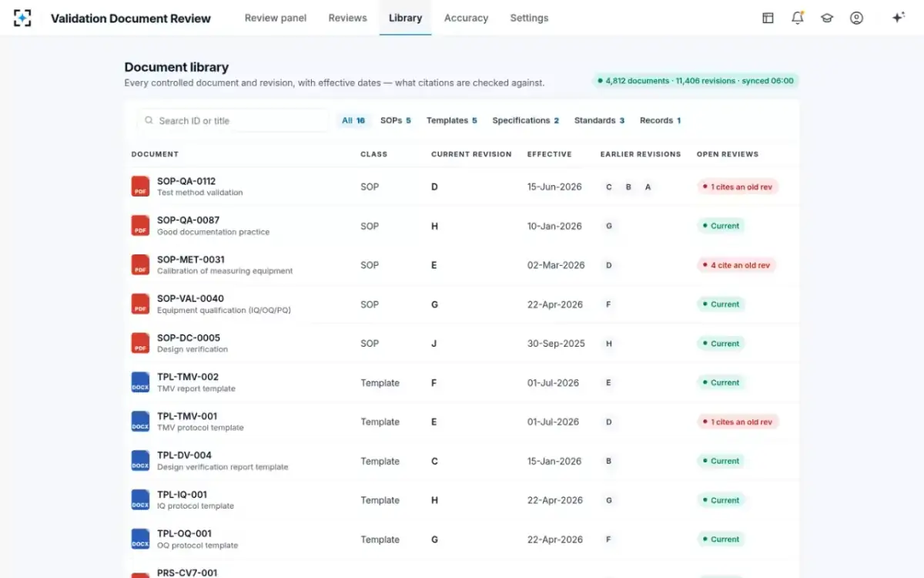Open document TPL-OQ-001
Screen dimensions: 924x578
tap(184, 533)
